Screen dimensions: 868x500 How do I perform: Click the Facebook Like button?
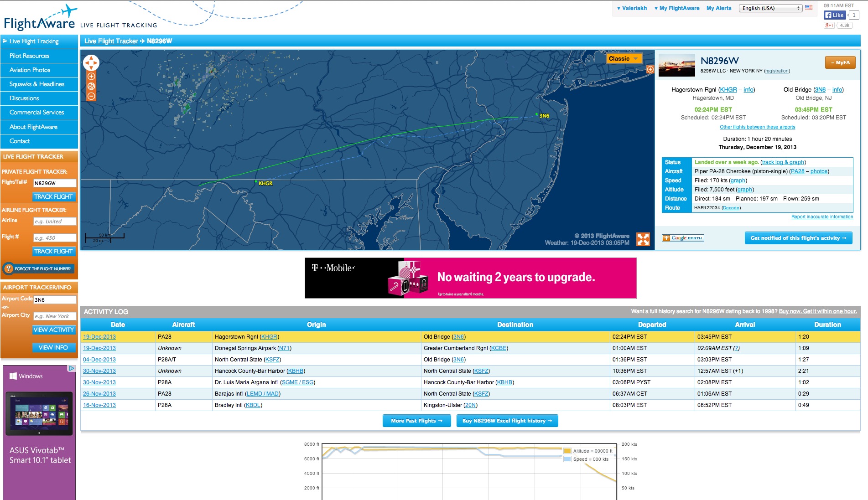[835, 15]
